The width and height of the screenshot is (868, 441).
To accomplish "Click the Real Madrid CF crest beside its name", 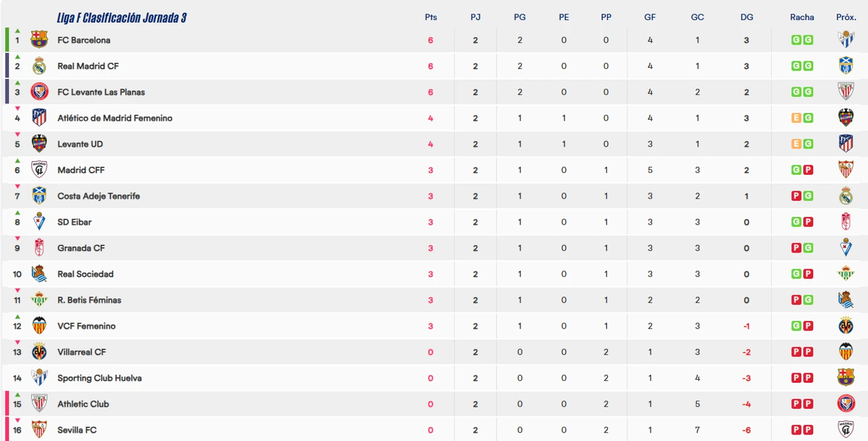I will point(39,66).
